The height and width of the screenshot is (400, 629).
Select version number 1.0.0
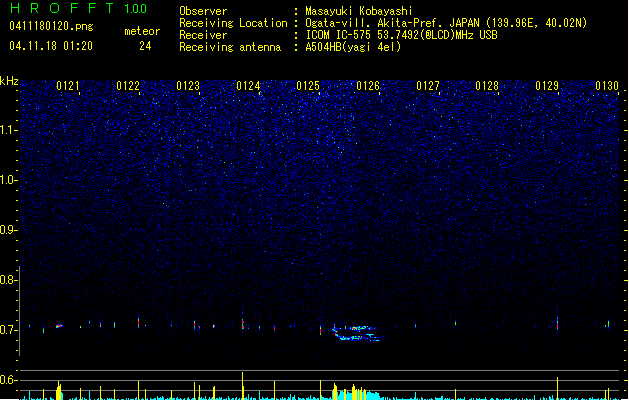pos(136,9)
